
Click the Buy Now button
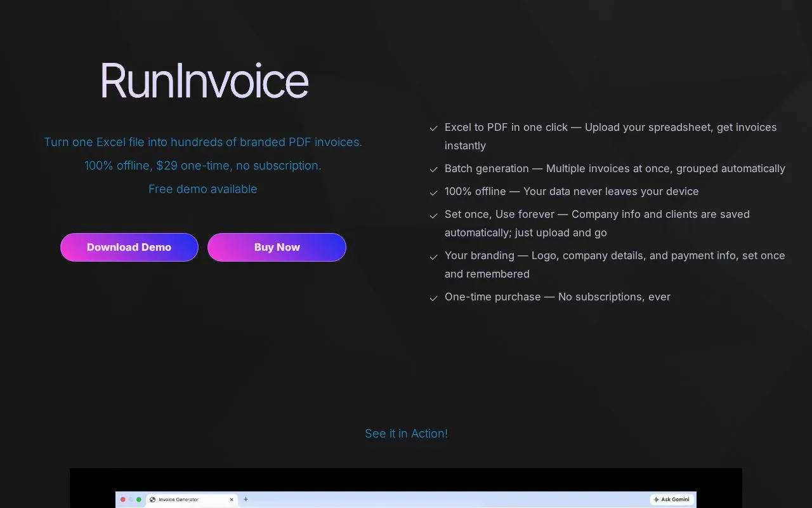click(x=277, y=247)
